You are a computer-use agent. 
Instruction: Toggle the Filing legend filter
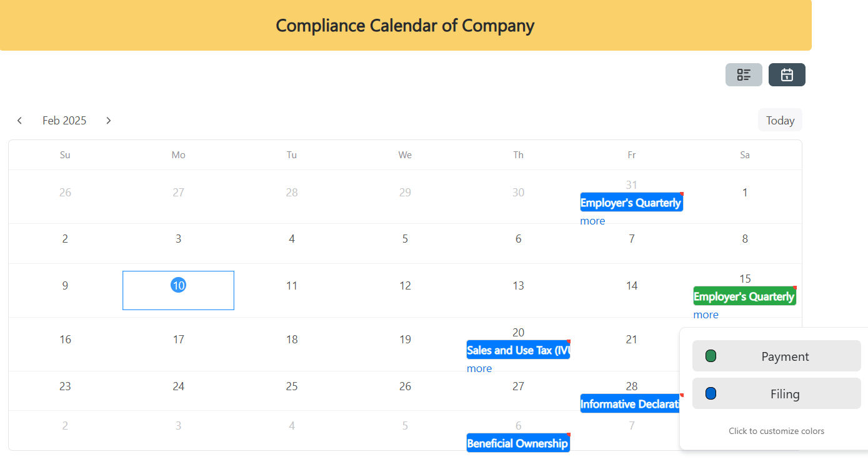pyautogui.click(x=777, y=393)
